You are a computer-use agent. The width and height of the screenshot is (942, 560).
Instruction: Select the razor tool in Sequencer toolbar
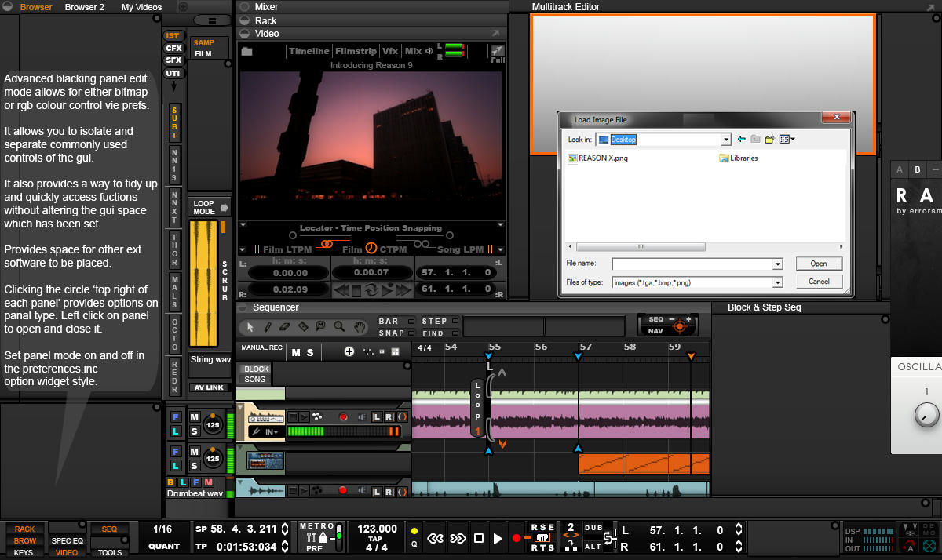click(303, 326)
